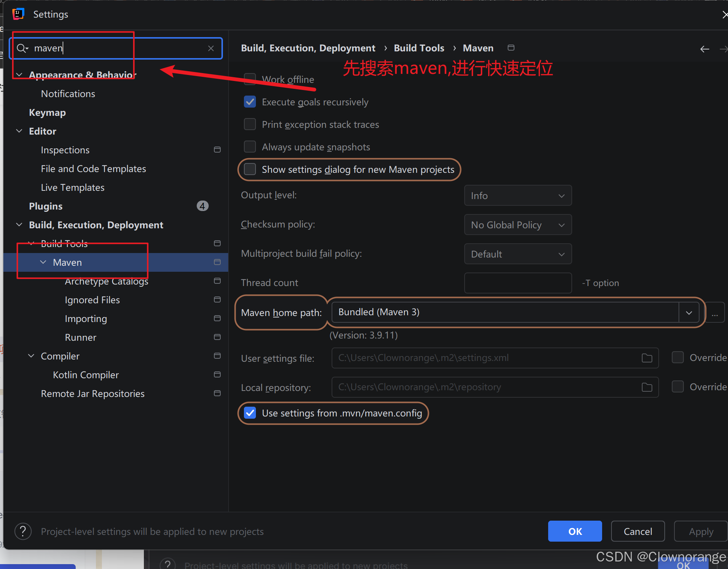Enable the Work offline checkbox

250,79
